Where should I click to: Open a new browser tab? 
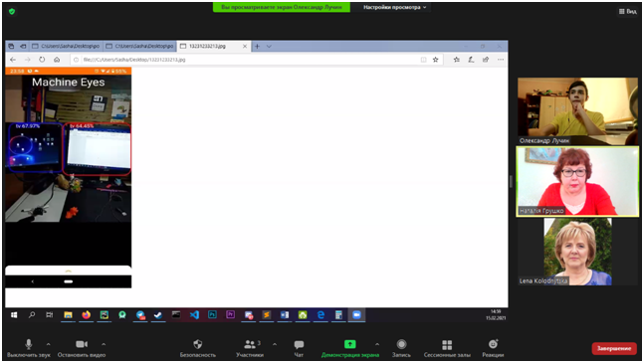tap(257, 46)
